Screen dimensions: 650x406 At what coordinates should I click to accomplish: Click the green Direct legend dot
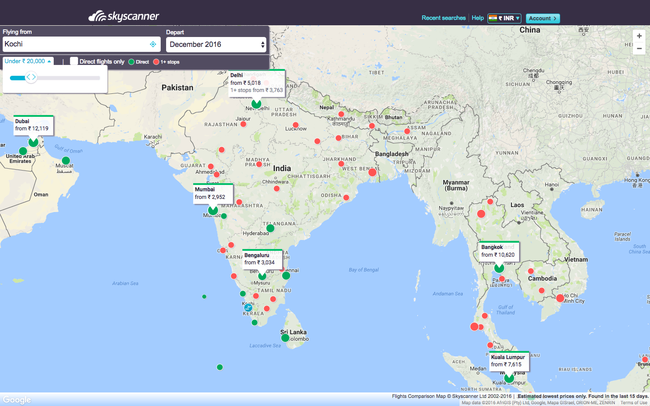click(x=131, y=62)
